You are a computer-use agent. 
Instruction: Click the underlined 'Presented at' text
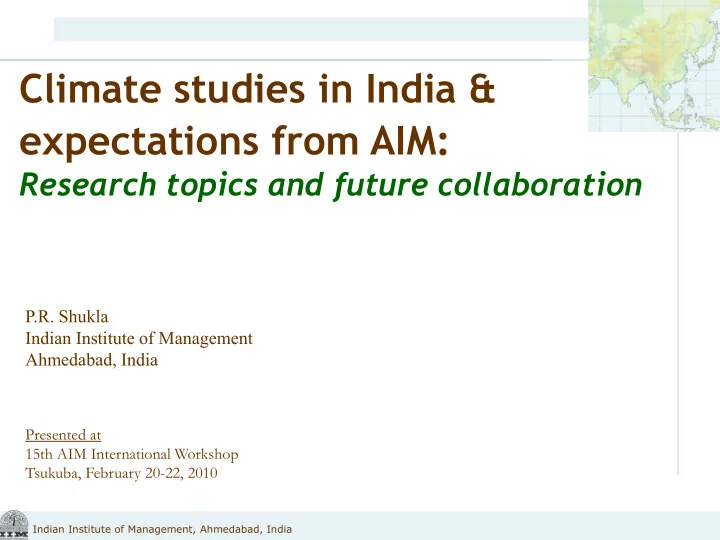63,434
